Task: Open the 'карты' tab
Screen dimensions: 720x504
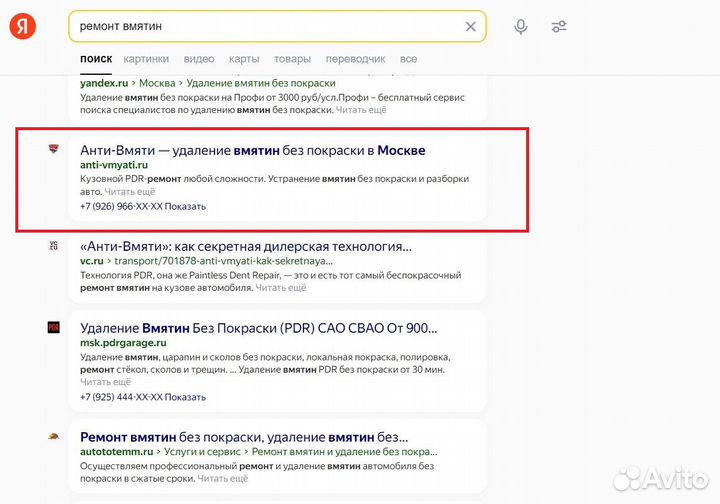Action: click(x=244, y=59)
